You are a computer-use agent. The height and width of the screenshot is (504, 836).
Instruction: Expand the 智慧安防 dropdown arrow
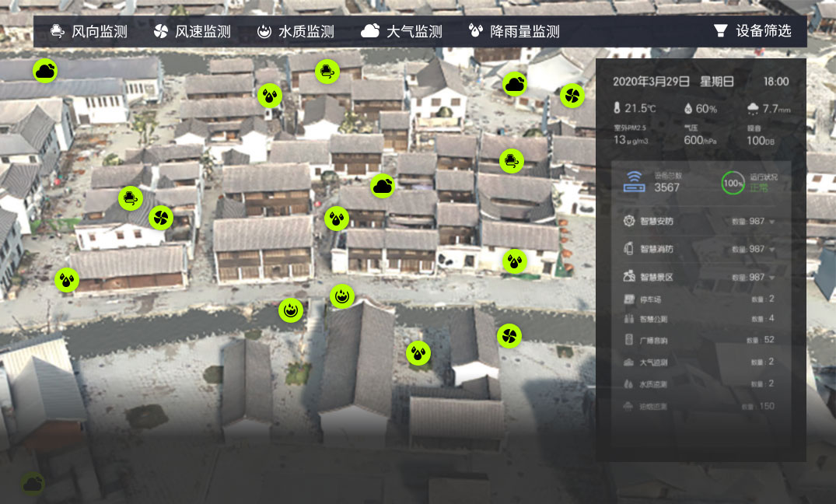coord(772,222)
